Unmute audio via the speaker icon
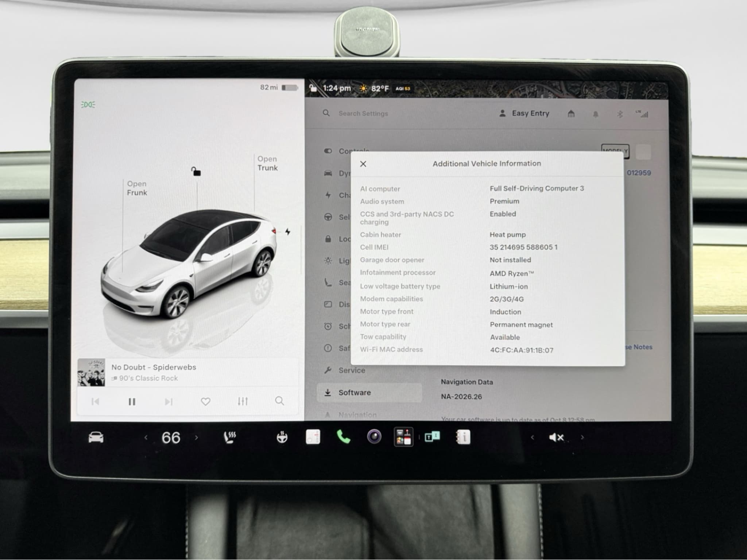 tap(556, 437)
